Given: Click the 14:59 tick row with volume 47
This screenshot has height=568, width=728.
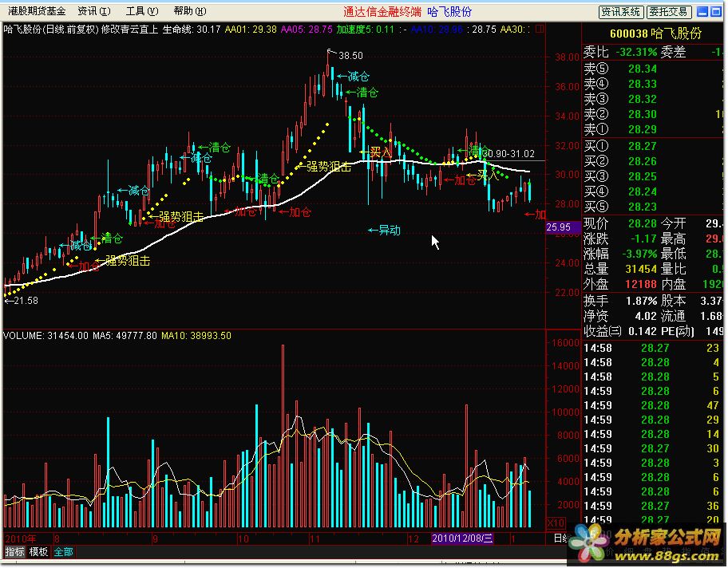Looking at the screenshot, I should 651,405.
